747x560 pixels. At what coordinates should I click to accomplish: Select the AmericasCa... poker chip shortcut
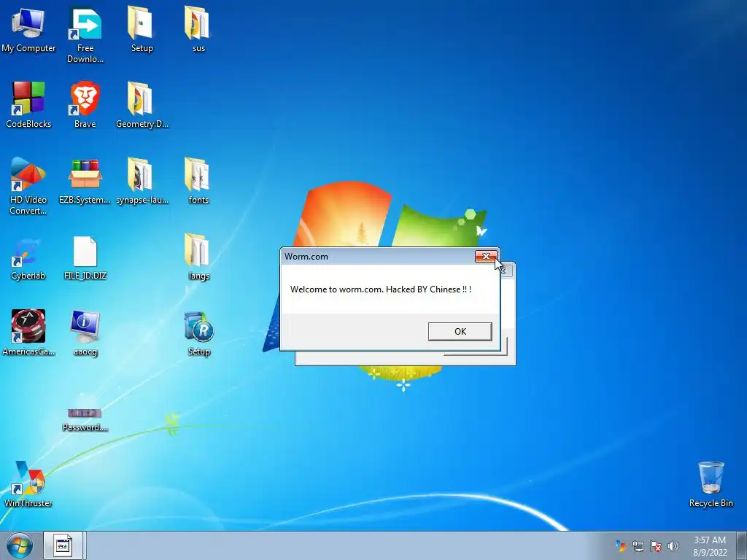click(x=28, y=332)
